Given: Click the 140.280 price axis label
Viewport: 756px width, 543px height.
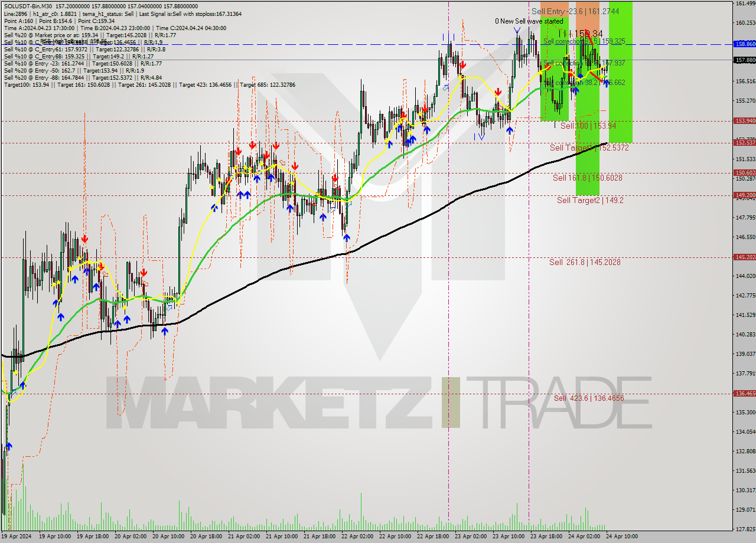Looking at the screenshot, I should point(745,335).
